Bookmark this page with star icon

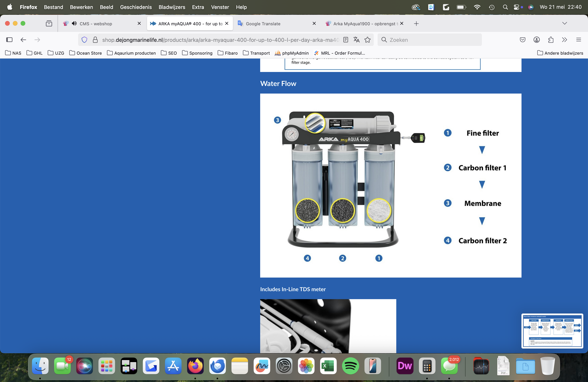(x=367, y=40)
